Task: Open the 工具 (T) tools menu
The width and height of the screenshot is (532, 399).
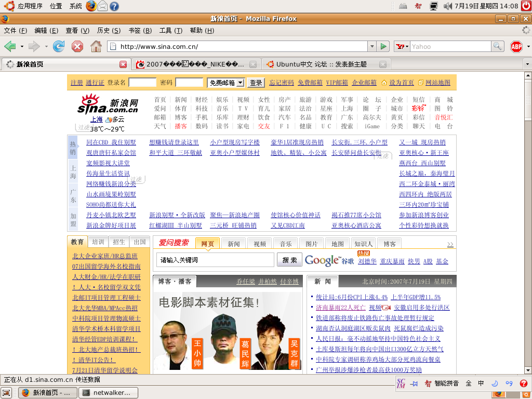Action: coord(171,31)
